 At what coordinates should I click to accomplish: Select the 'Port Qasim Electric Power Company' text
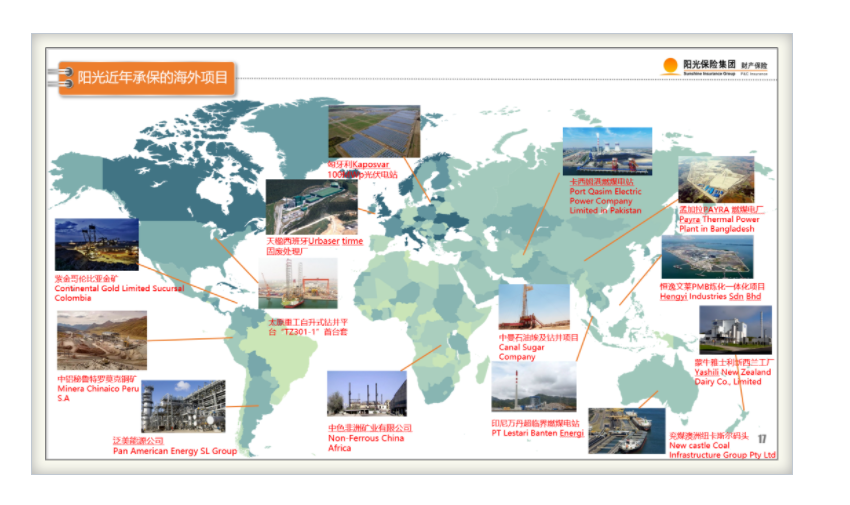[x=605, y=201]
